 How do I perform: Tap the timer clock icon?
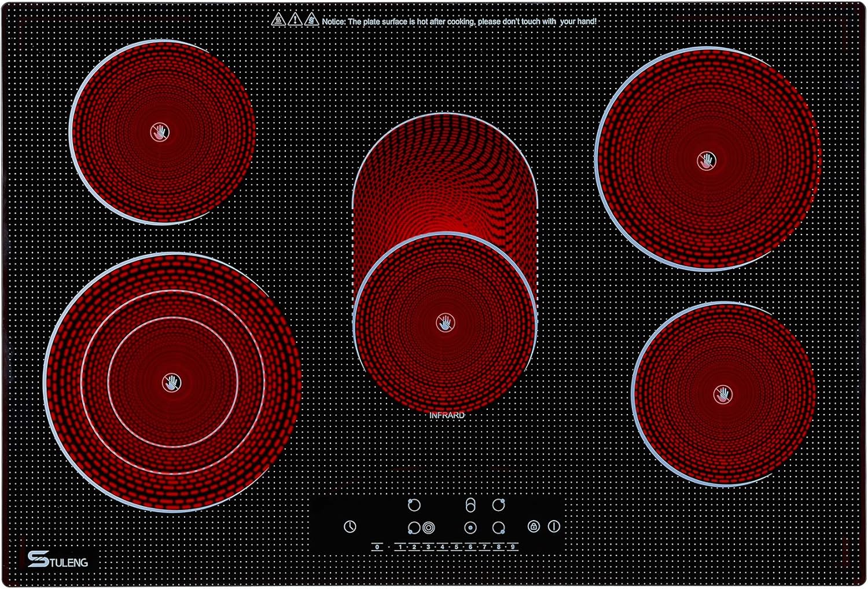(x=350, y=526)
